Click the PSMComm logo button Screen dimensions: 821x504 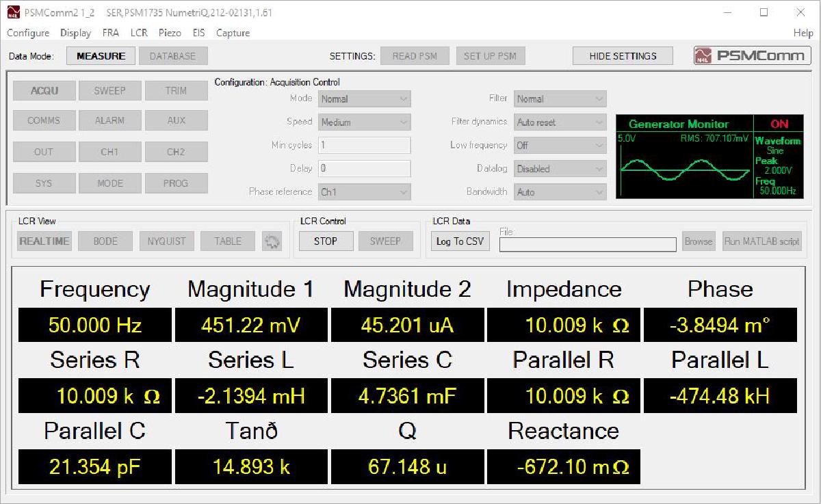coord(751,55)
